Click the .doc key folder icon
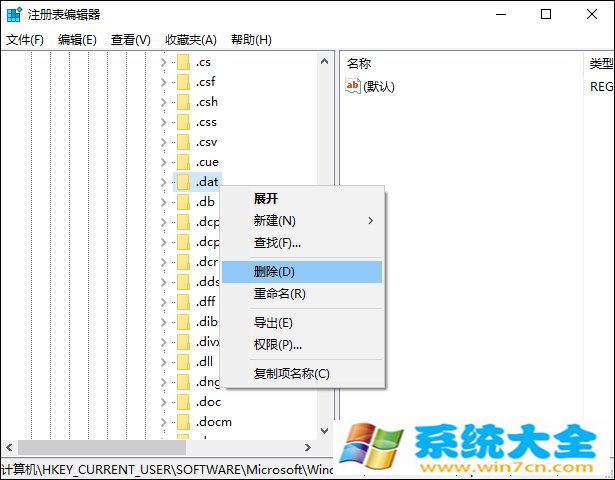 point(183,402)
